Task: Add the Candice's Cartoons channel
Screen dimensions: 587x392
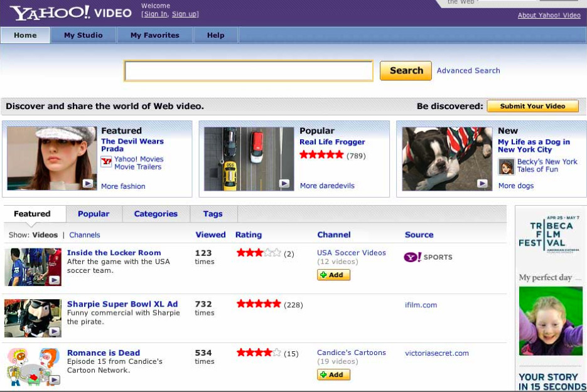Action: 333,375
